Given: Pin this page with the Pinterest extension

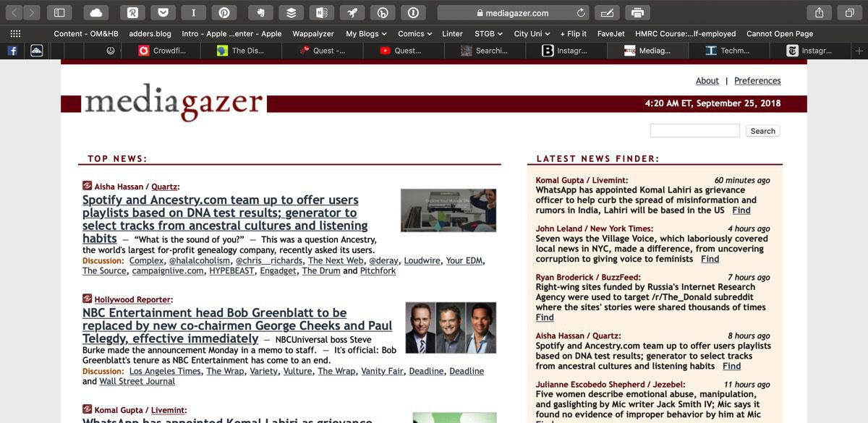Looking at the screenshot, I should 224,12.
